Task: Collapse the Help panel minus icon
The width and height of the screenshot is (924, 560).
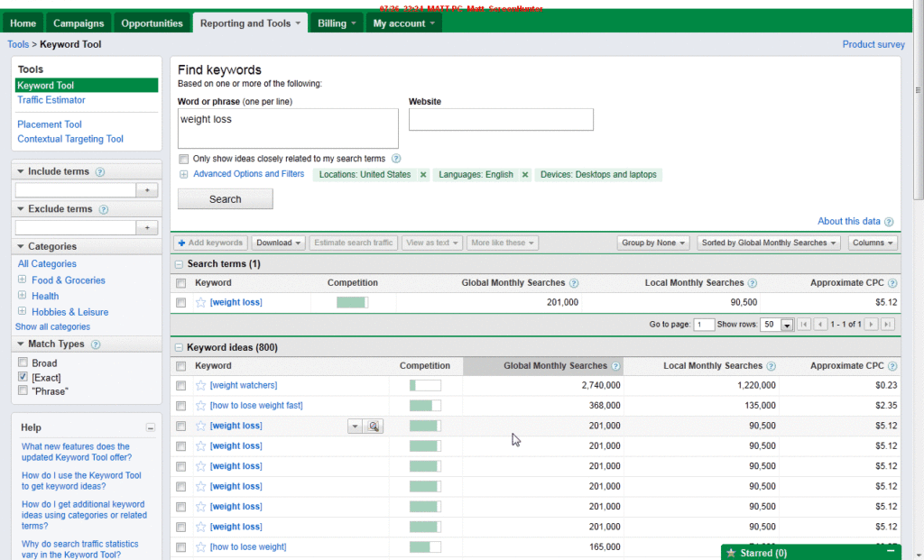Action: tap(151, 428)
